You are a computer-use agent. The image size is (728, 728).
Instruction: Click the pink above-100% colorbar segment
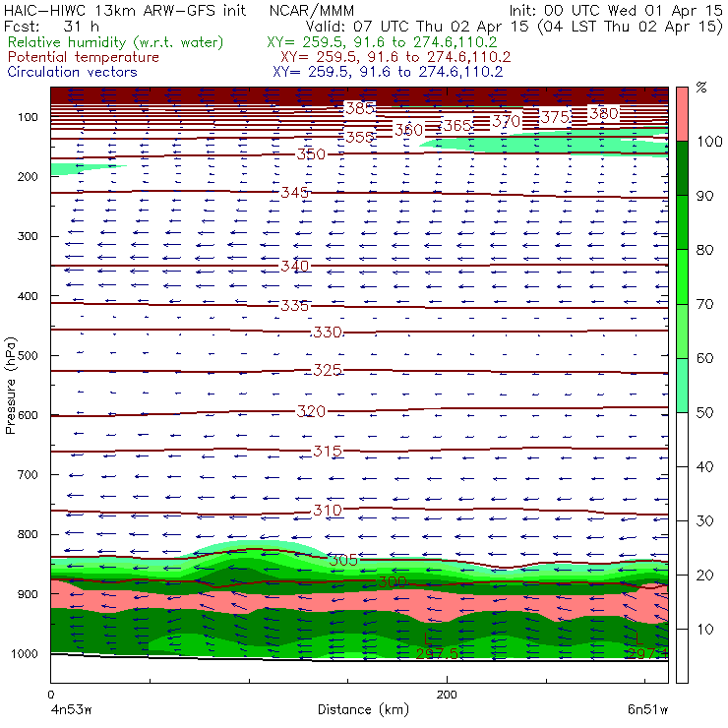[x=682, y=114]
